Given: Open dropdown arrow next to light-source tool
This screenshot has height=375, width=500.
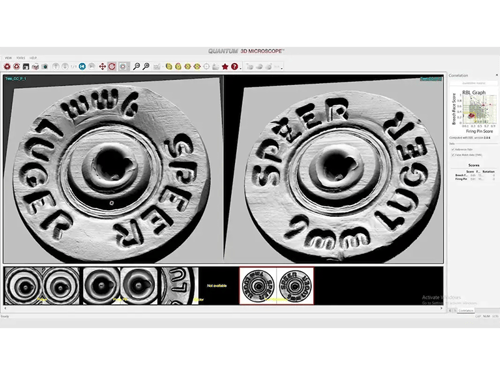Looking at the screenshot, I should tap(129, 67).
